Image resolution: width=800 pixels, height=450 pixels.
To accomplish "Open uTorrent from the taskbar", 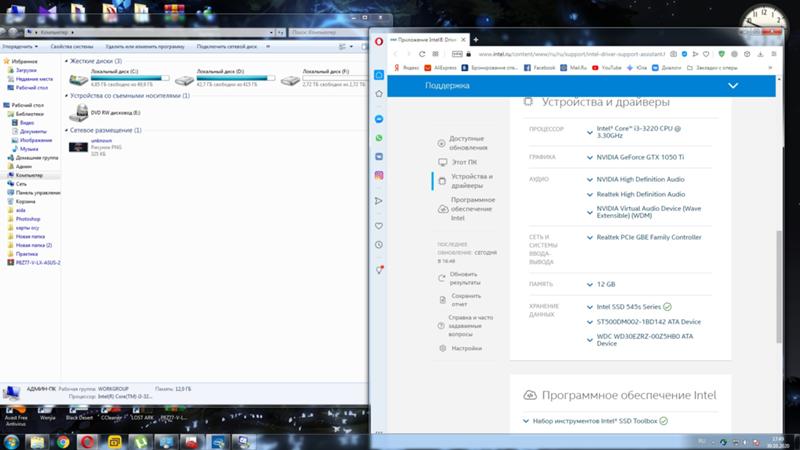I will click(140, 442).
